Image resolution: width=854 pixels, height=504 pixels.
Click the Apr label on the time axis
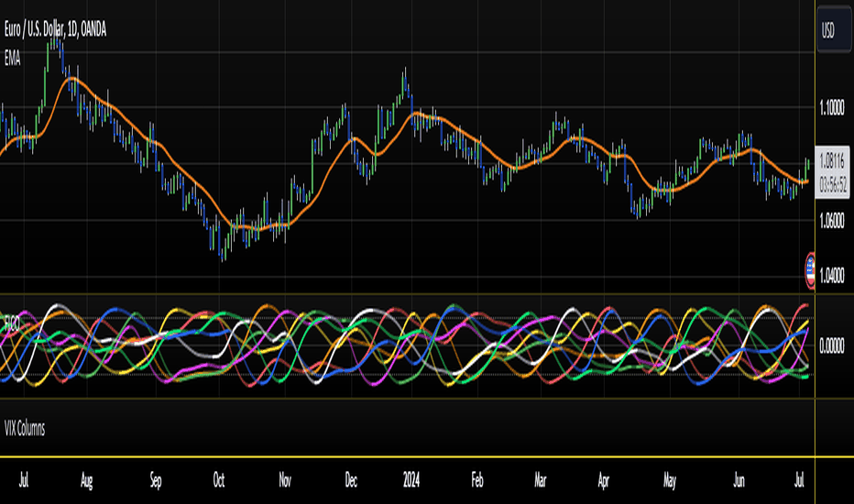pos(604,480)
